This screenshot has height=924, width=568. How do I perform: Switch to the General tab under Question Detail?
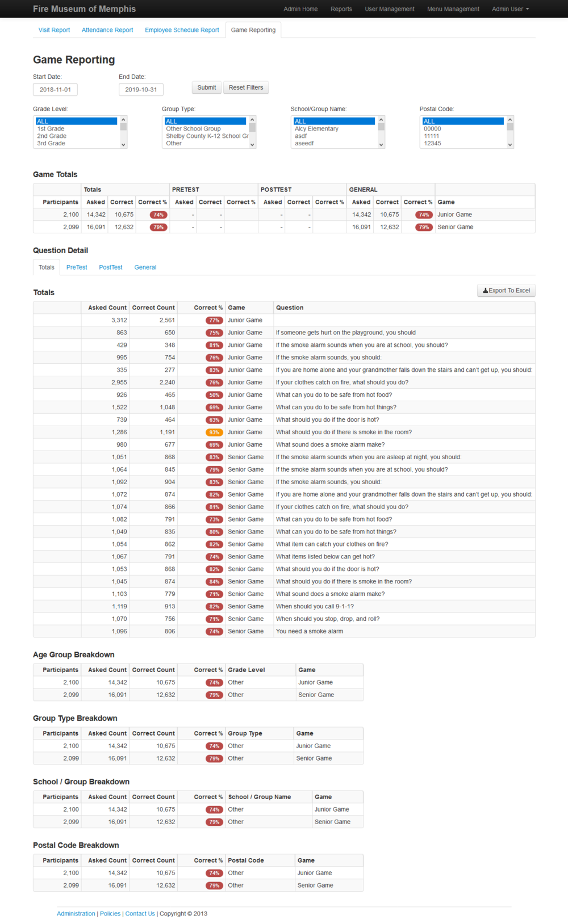coord(145,267)
